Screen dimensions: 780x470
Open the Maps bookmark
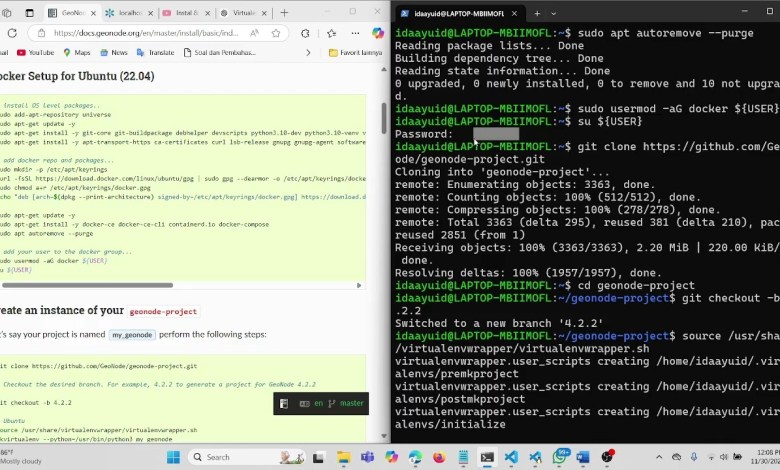(77, 52)
